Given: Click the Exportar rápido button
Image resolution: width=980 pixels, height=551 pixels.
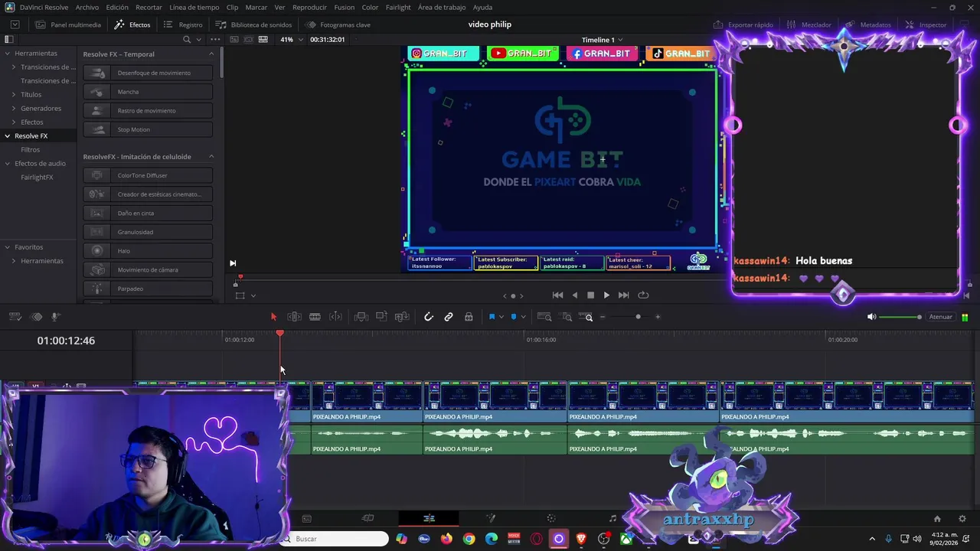Looking at the screenshot, I should coord(743,24).
